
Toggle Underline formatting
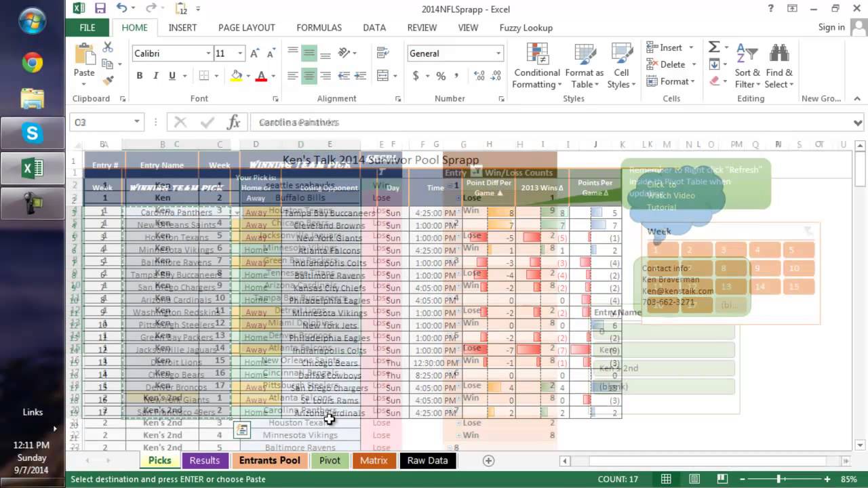(x=172, y=76)
